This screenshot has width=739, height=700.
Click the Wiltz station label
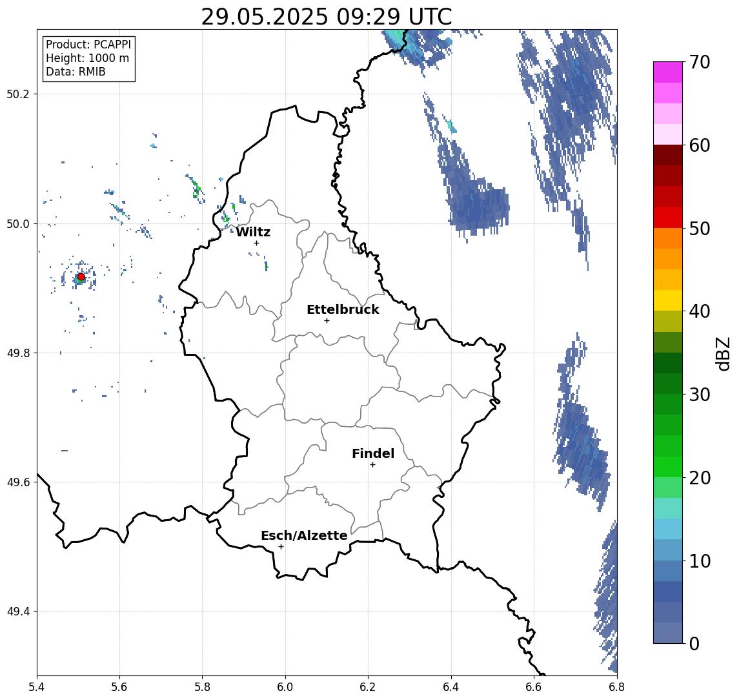(x=253, y=232)
